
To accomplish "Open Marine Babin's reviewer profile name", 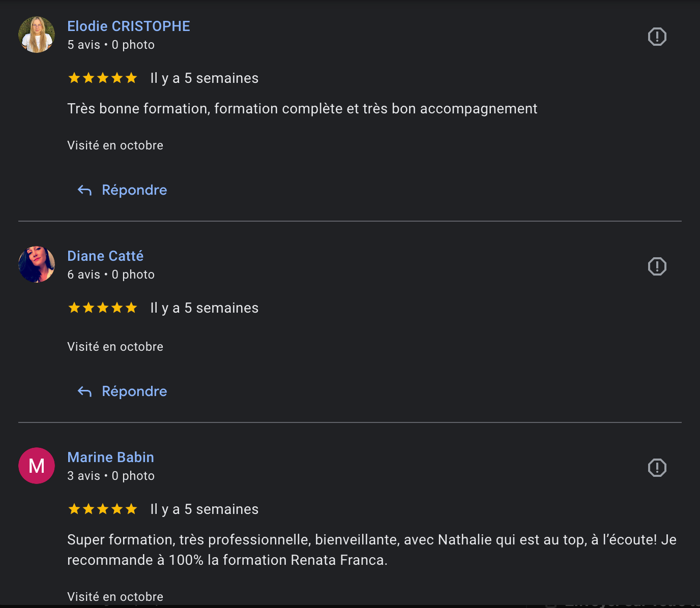I will [110, 457].
